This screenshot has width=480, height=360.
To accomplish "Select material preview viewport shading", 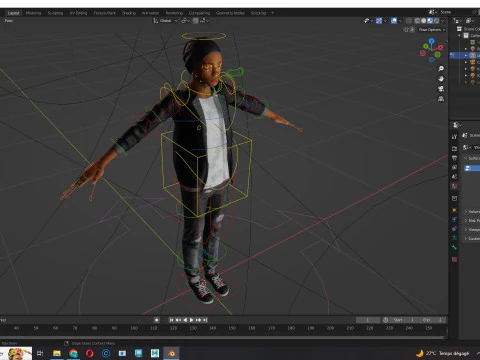I will [x=430, y=21].
